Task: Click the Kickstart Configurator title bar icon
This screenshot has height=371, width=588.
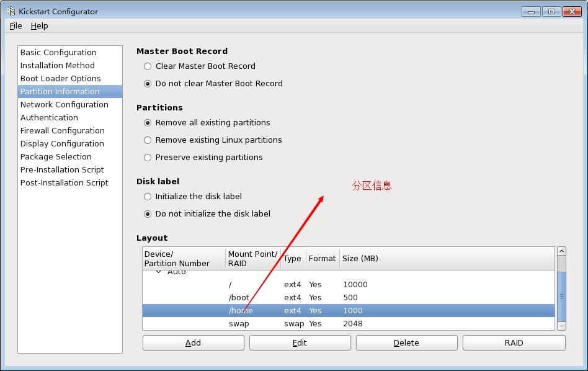Action: pyautogui.click(x=11, y=11)
